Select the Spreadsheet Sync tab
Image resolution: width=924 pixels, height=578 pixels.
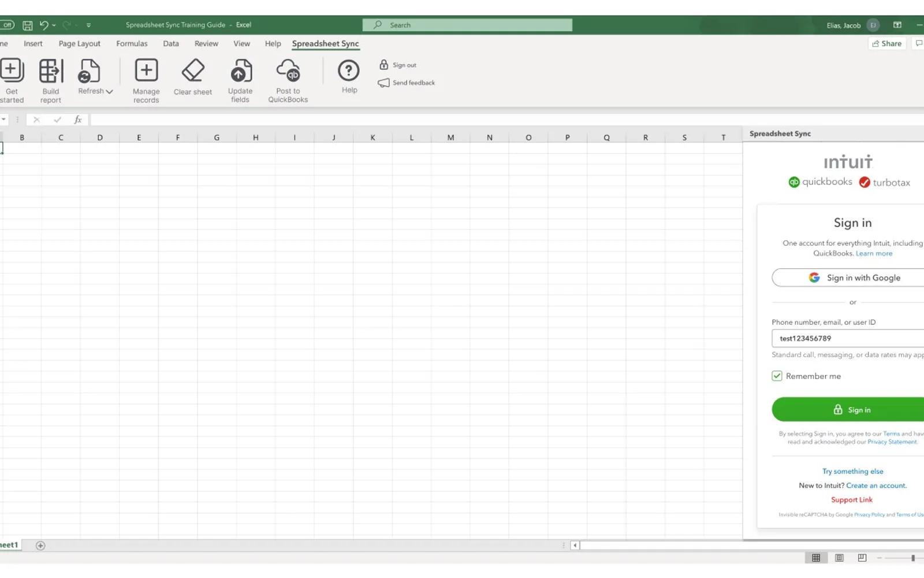pos(325,43)
